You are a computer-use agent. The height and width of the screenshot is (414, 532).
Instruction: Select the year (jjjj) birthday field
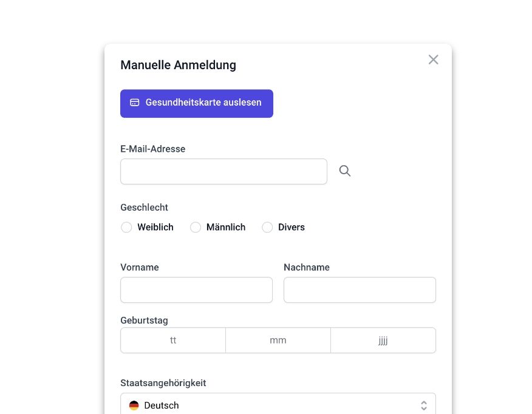coord(383,341)
